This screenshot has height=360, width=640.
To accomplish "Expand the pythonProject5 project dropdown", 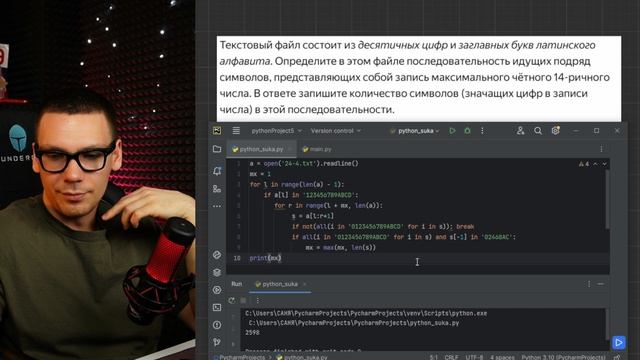I will (x=276, y=131).
